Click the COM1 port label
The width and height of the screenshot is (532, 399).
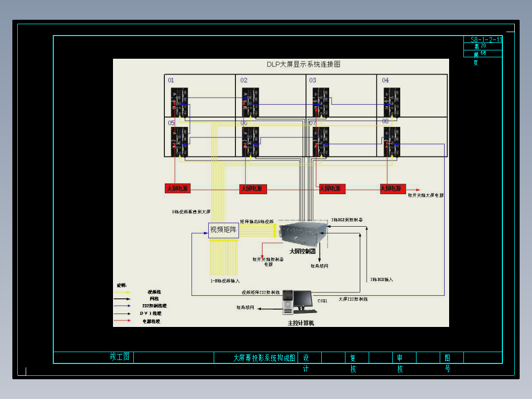tap(322, 301)
